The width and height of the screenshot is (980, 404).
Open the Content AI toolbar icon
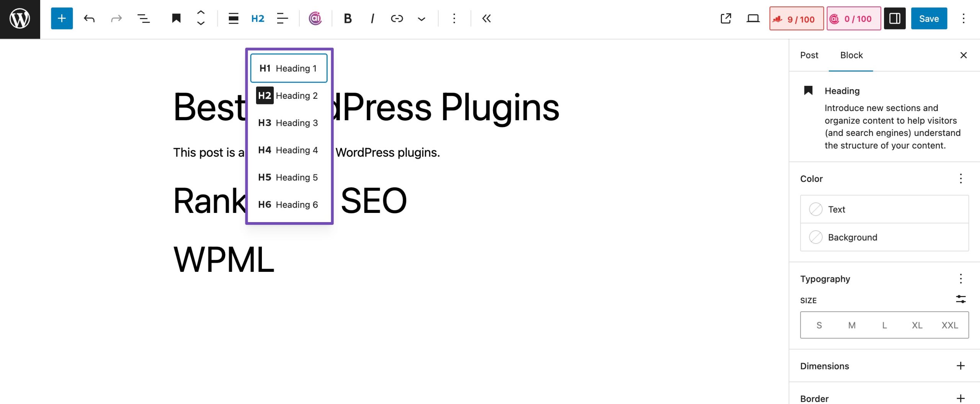click(x=315, y=18)
